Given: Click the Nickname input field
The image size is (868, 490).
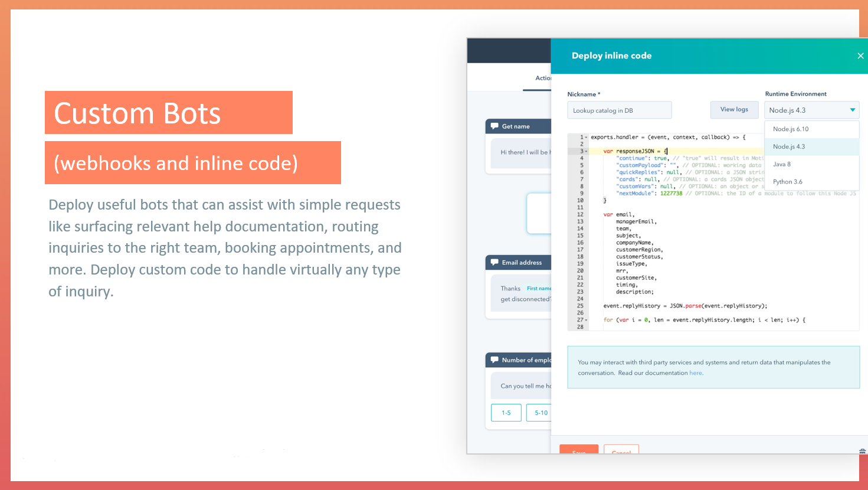Looking at the screenshot, I should pyautogui.click(x=619, y=110).
